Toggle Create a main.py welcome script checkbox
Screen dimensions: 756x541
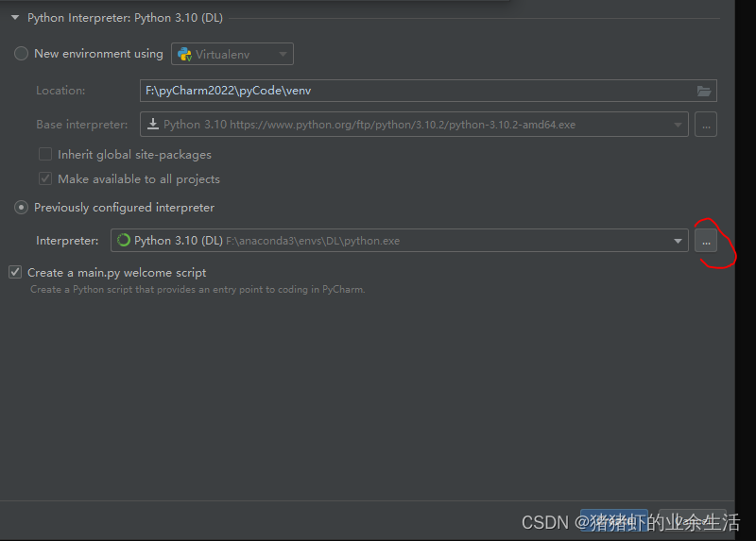15,272
